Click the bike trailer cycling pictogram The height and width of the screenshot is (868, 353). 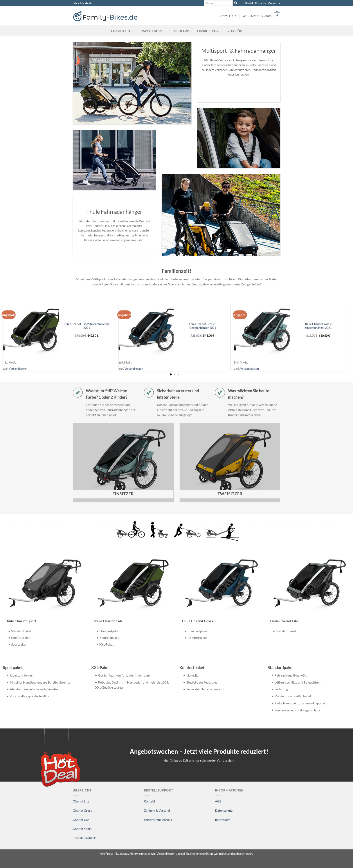tap(130, 529)
